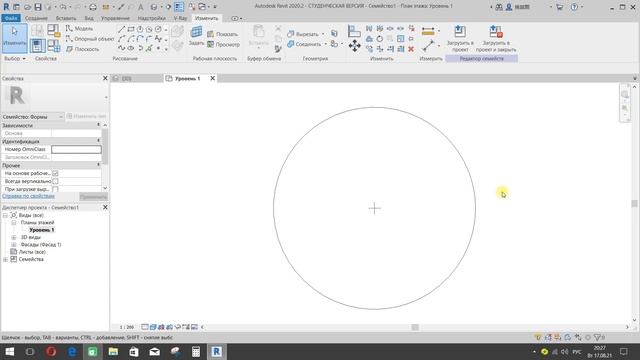This screenshot has width=640, height=360.
Task: Click the shopping cart icon in title bar
Action: (560, 7)
